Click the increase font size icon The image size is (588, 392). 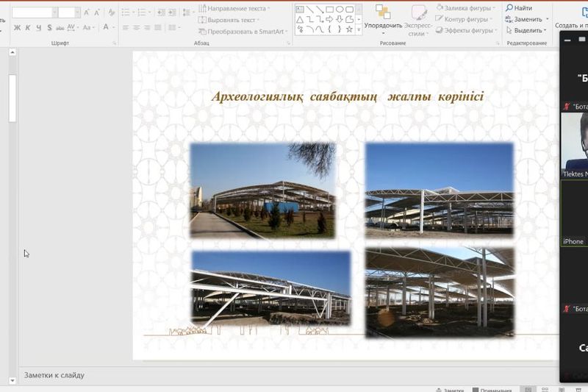coord(87,13)
